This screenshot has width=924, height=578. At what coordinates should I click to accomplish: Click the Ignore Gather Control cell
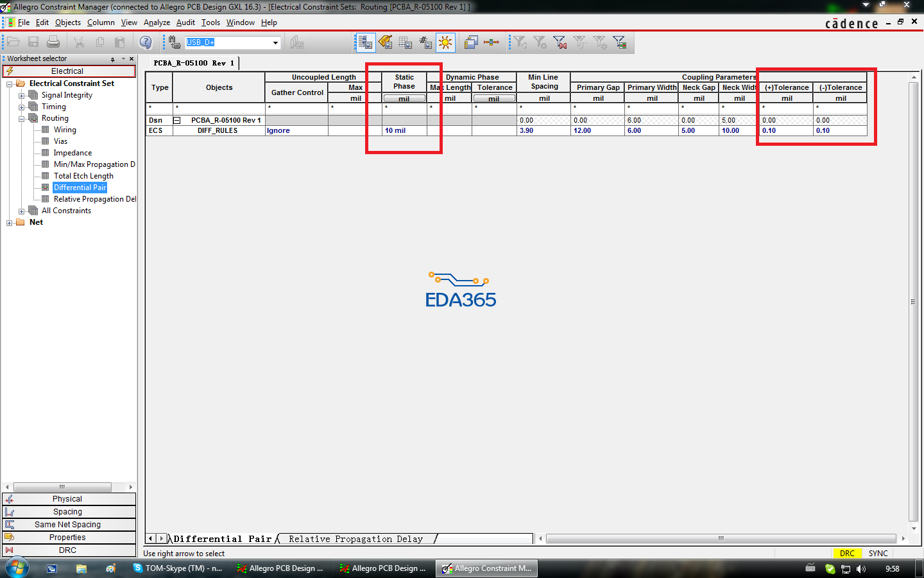[296, 130]
